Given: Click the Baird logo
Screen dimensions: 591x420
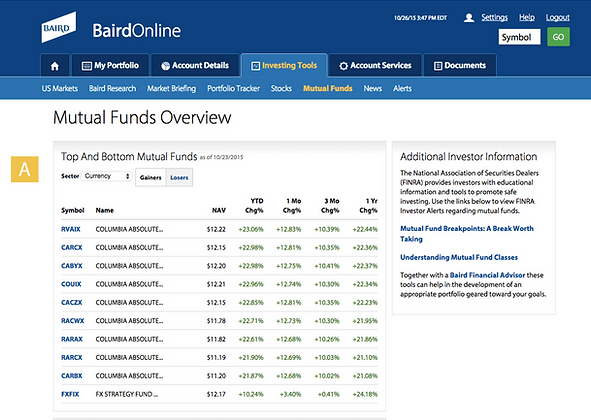Looking at the screenshot, I should [x=58, y=28].
